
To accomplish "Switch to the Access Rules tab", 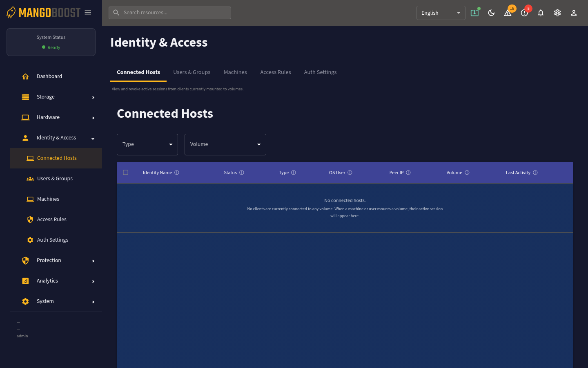I will 276,72.
